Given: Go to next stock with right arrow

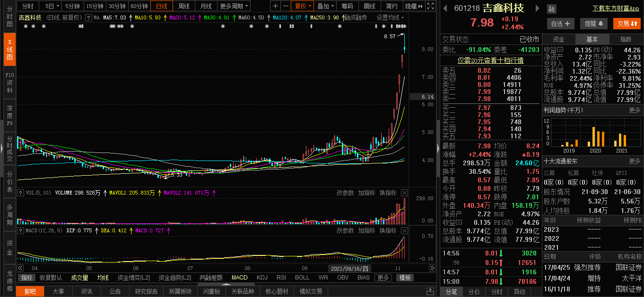Looking at the screenshot, I should point(537,8).
